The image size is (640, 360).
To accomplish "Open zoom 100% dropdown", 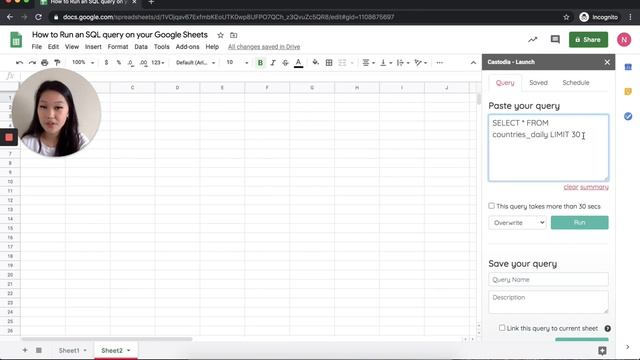I will point(83,62).
